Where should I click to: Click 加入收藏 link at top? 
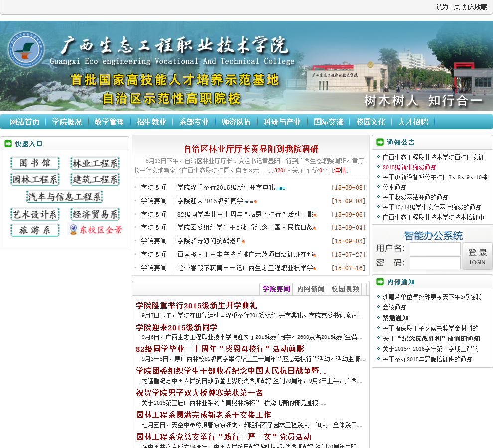[x=475, y=7]
